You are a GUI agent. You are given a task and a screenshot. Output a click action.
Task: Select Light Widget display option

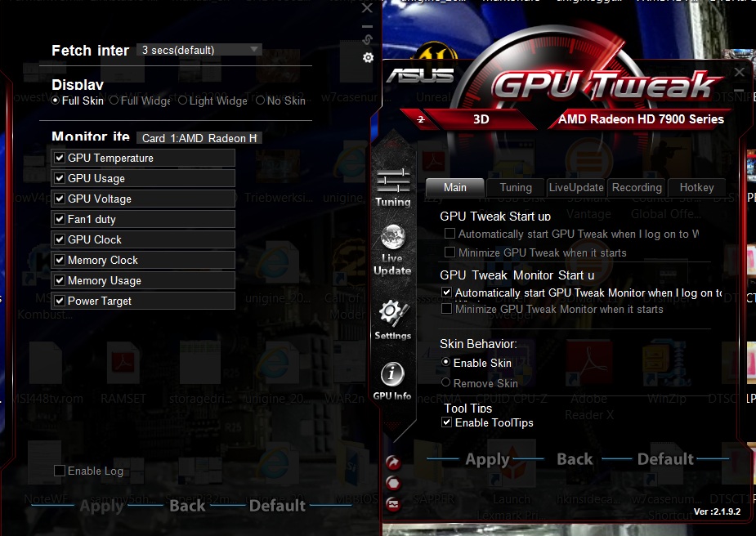click(x=183, y=100)
